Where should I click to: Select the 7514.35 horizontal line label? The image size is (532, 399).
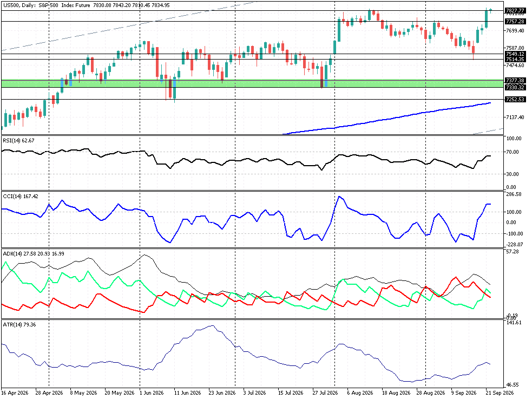pos(515,60)
